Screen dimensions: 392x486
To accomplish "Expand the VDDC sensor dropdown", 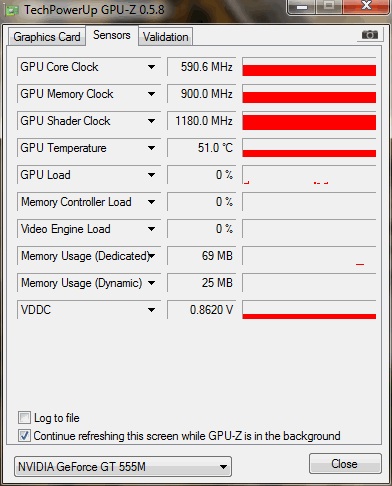I will coord(151,310).
